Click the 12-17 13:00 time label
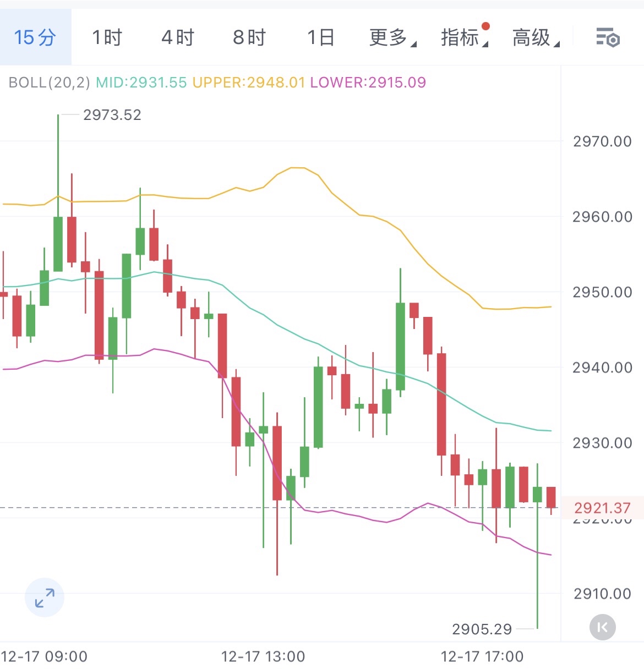This screenshot has width=644, height=669. 263,656
